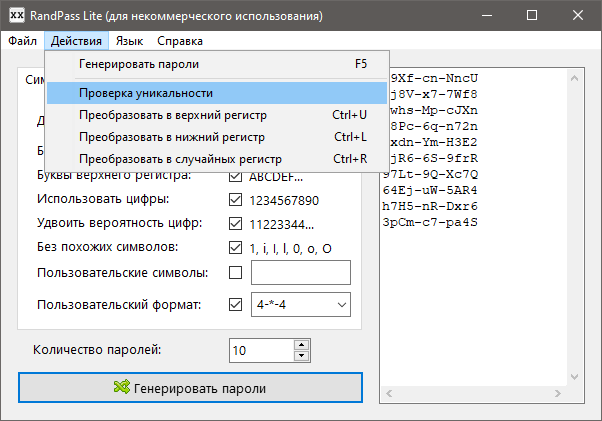
Task: Choose Преобразовать в случайных регистр
Action: click(217, 159)
